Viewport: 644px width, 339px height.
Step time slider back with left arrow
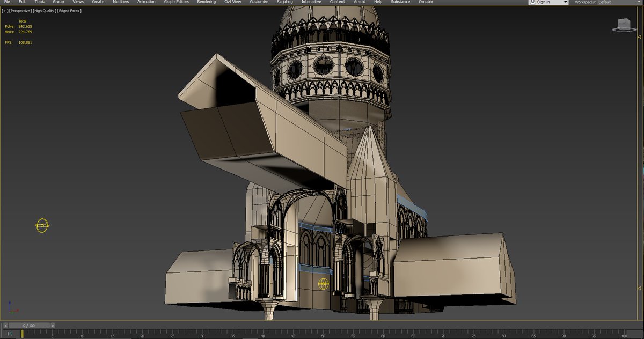[6, 326]
